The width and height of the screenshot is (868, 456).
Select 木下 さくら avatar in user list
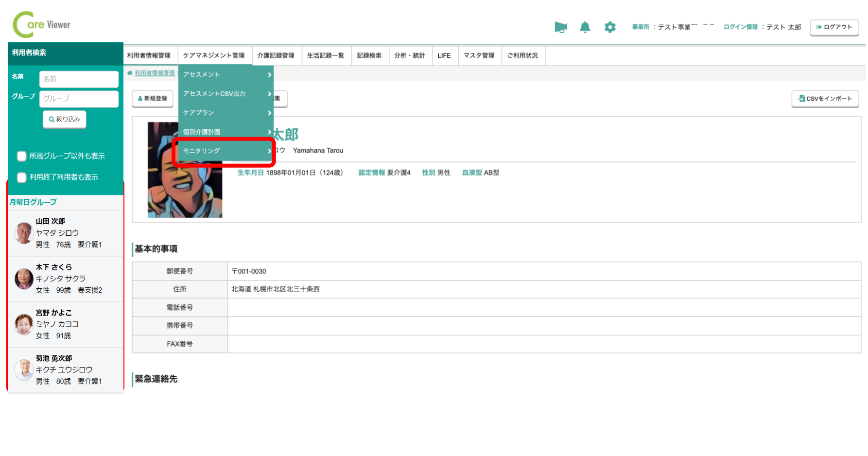click(x=24, y=279)
